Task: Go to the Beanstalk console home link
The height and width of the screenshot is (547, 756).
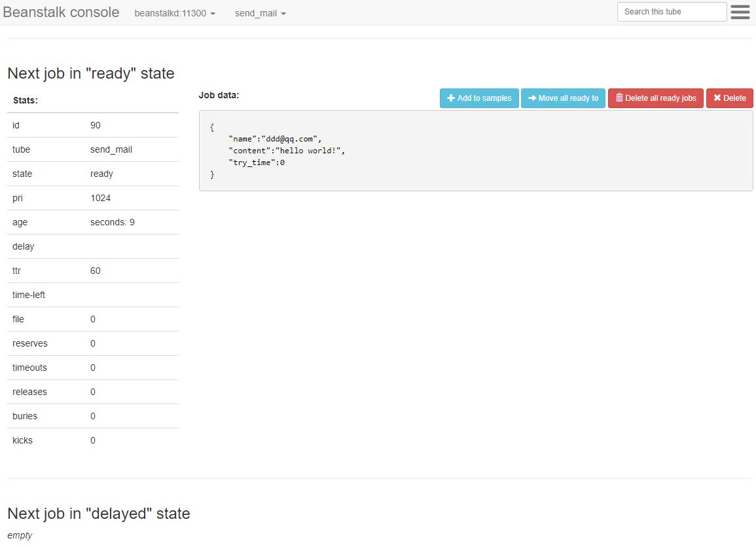Action: tap(61, 12)
